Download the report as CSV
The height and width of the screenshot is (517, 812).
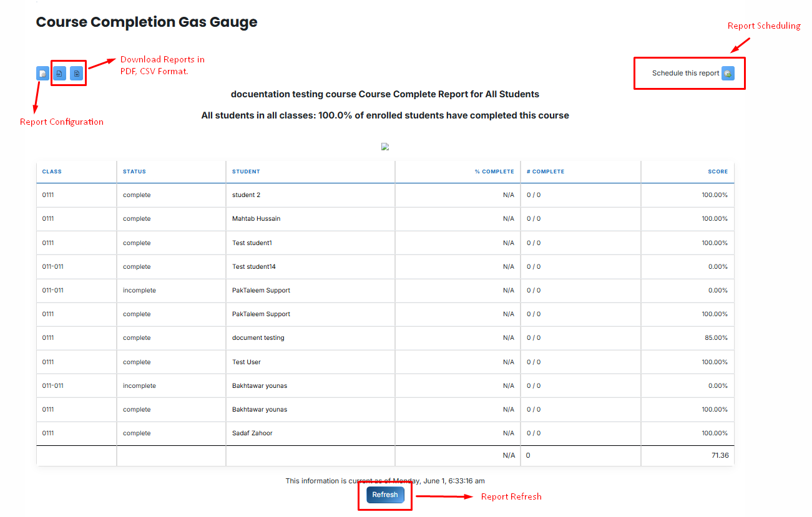[x=76, y=73]
